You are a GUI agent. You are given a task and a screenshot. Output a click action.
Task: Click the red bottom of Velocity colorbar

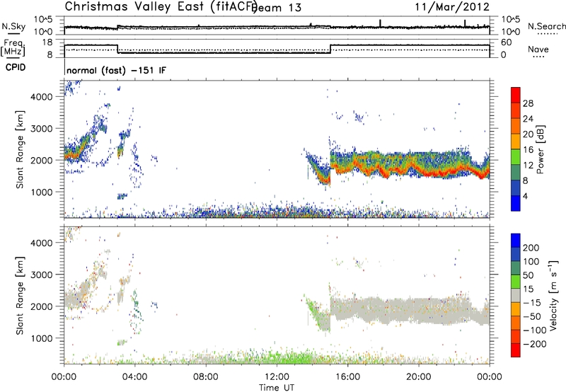point(516,350)
